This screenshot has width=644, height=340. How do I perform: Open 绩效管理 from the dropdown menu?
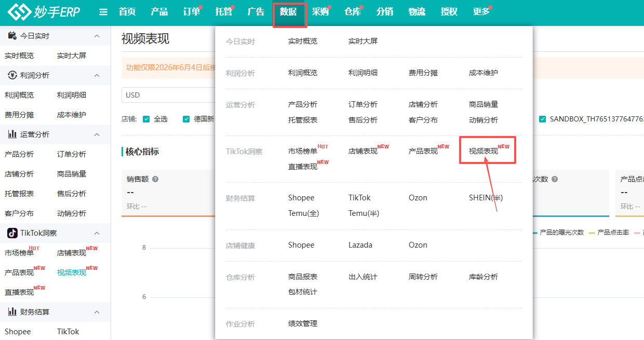[x=303, y=323]
